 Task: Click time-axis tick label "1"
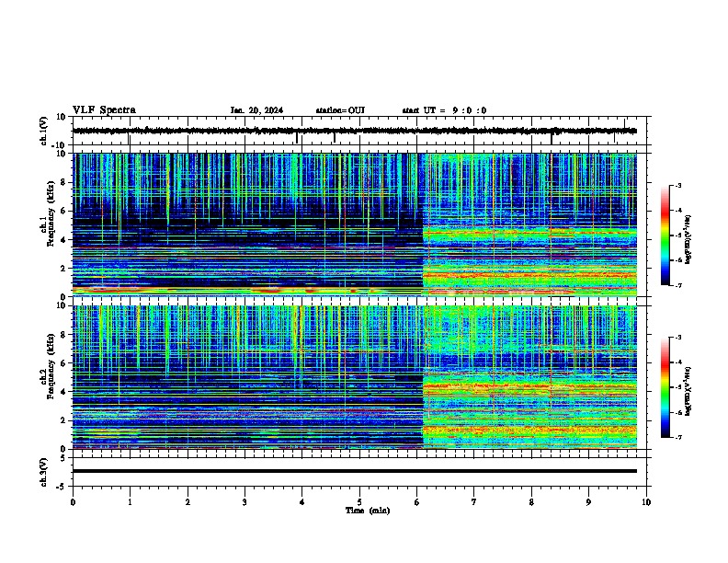(130, 502)
